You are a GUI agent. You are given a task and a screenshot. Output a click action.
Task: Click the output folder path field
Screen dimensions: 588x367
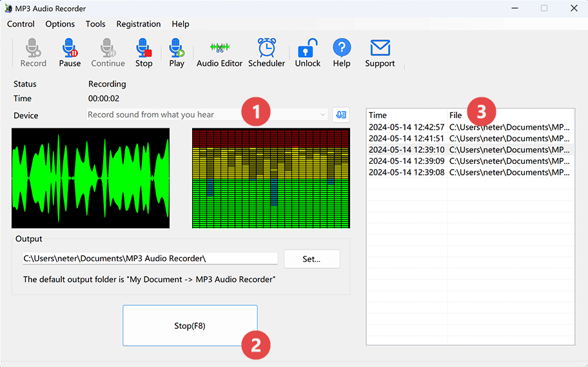click(150, 259)
